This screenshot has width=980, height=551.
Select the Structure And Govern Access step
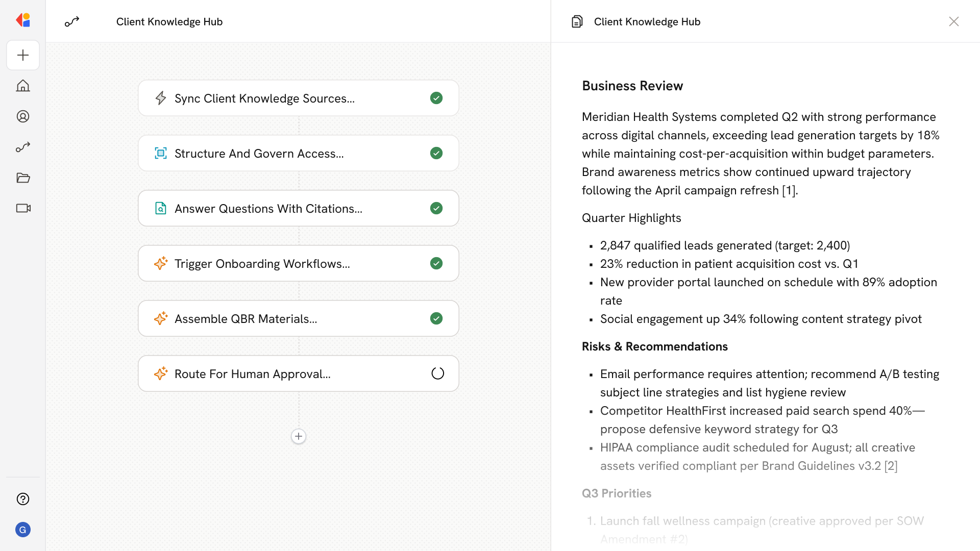[x=298, y=153]
